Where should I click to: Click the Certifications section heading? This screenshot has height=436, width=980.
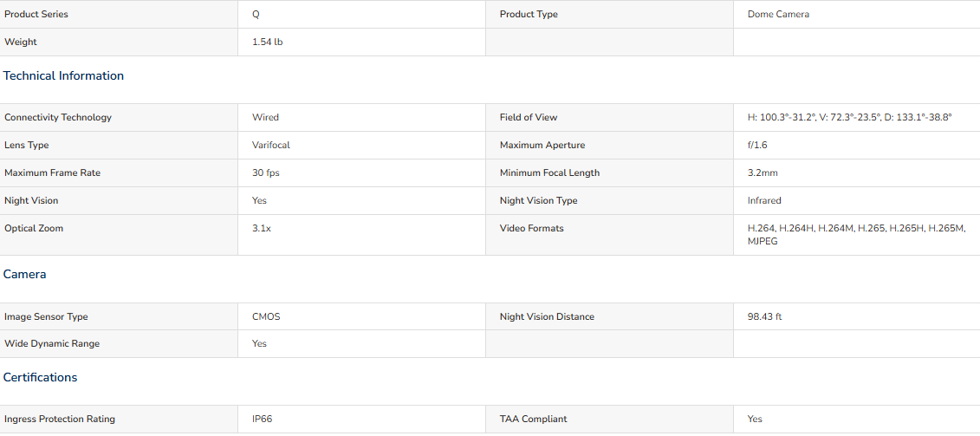click(41, 377)
